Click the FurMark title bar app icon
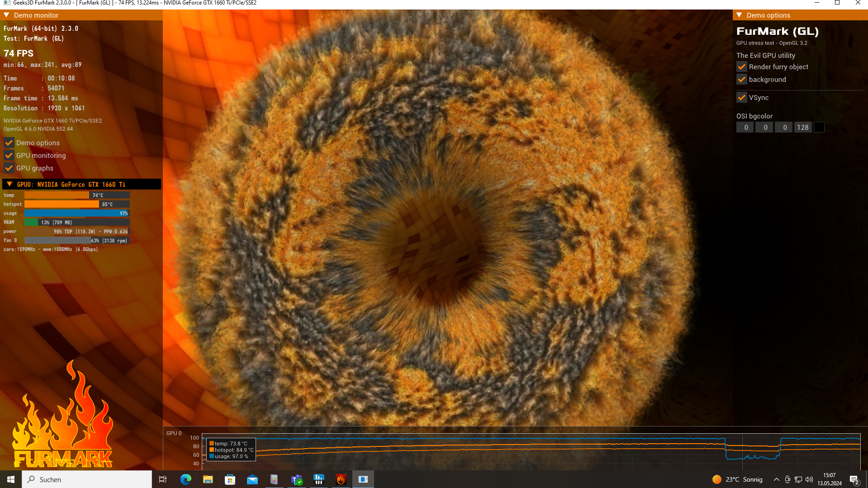 7,3
